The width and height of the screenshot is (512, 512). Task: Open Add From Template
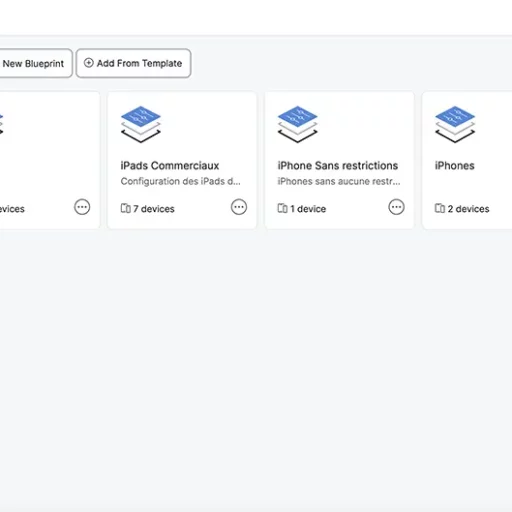pyautogui.click(x=133, y=63)
